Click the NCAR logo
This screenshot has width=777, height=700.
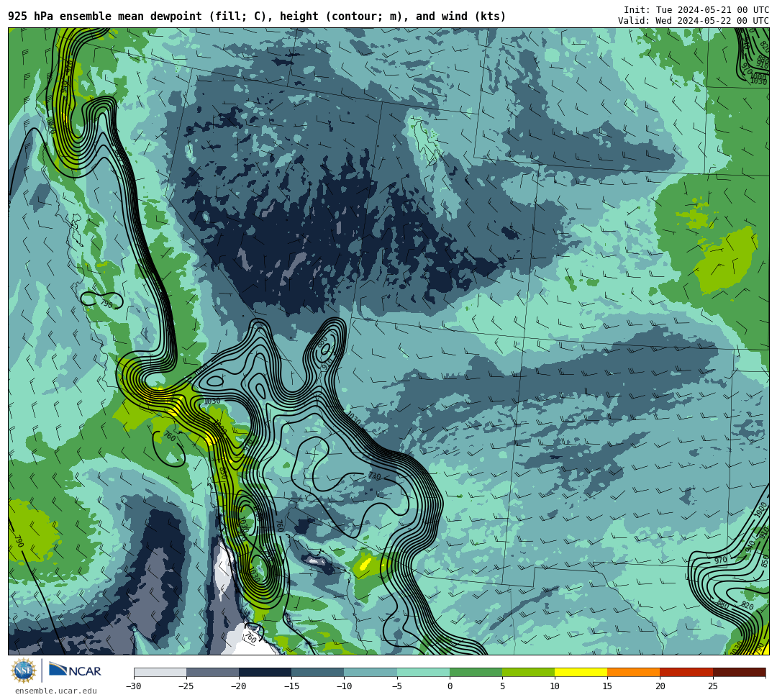point(75,671)
